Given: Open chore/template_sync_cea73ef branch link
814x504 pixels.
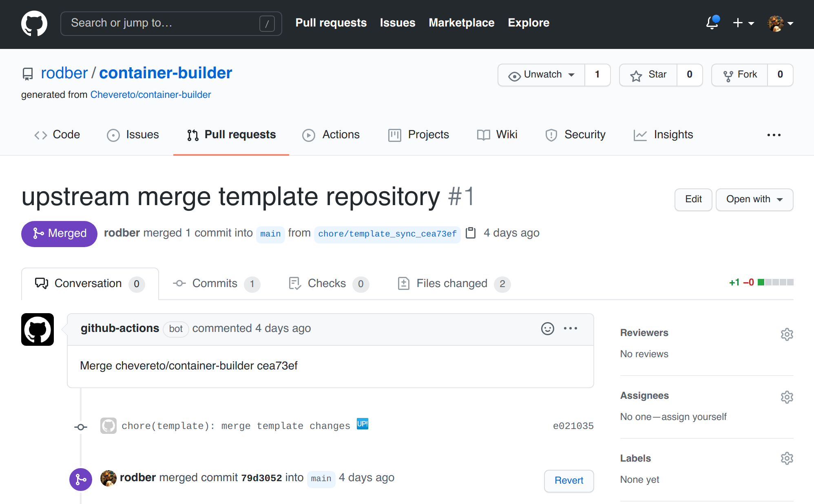Looking at the screenshot, I should point(387,234).
